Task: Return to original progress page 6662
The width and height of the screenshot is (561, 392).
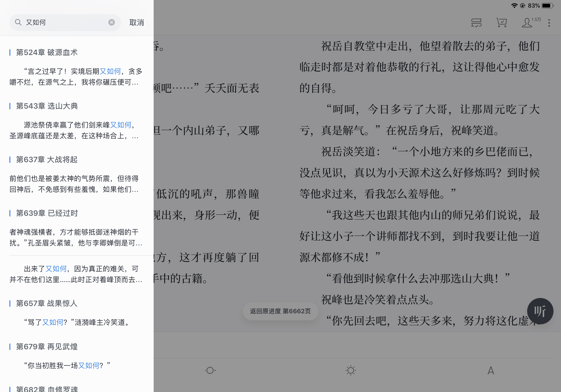Action: coord(280,311)
